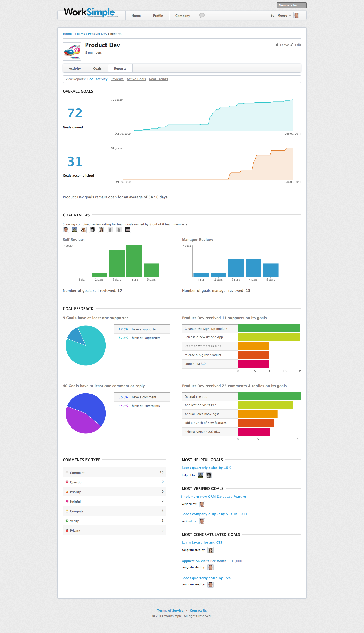
Task: Switch to the Goals tab
Action: coord(97,68)
